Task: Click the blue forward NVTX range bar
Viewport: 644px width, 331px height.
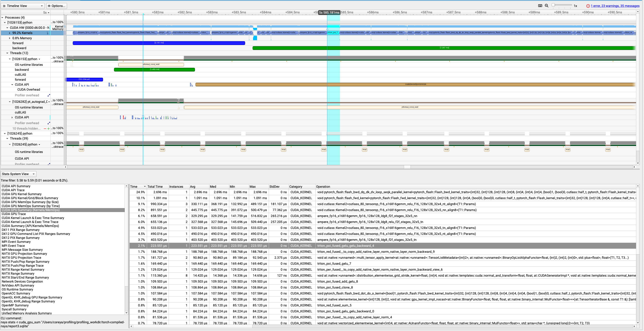Action: click(x=159, y=43)
